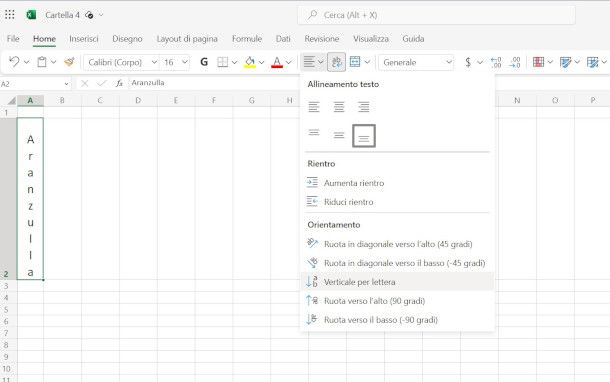Center text horizontally in alignment panel
The image size is (610, 382).
point(339,107)
